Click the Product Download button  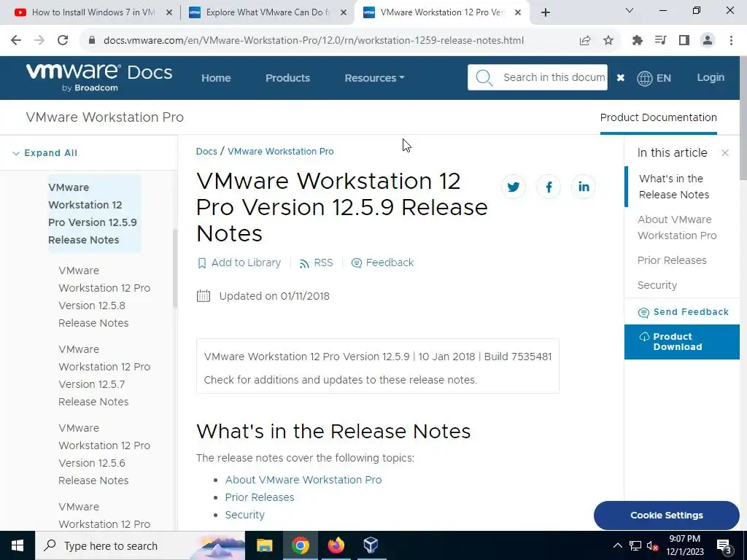pyautogui.click(x=682, y=342)
